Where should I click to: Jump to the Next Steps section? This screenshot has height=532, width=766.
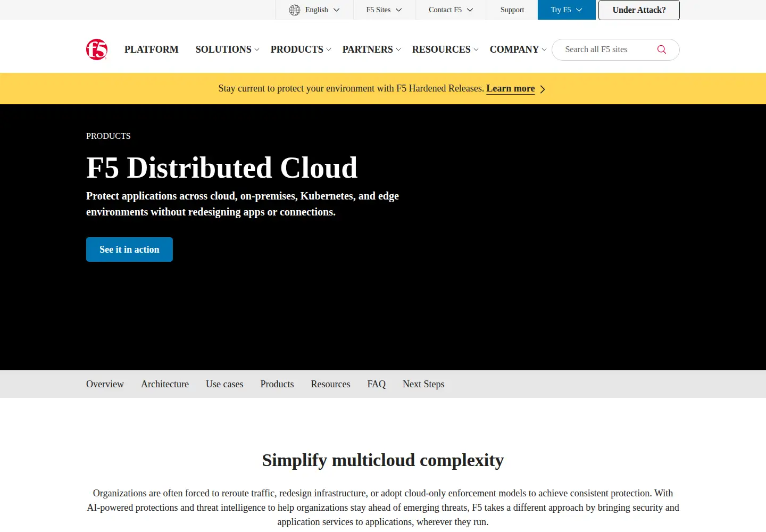[x=423, y=384]
